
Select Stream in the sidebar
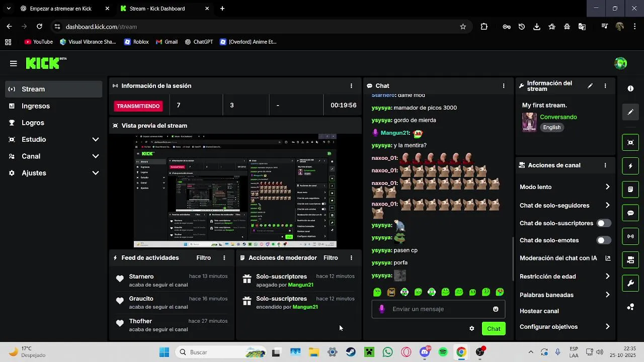[x=54, y=89]
